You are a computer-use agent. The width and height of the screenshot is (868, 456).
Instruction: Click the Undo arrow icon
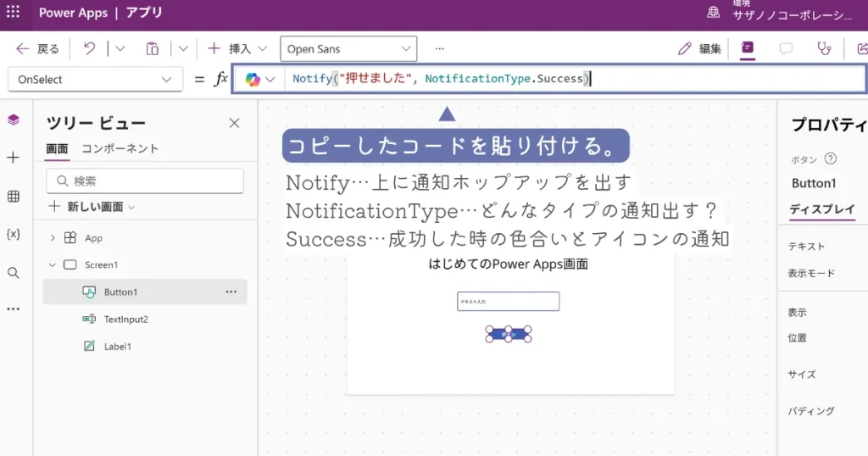[89, 48]
